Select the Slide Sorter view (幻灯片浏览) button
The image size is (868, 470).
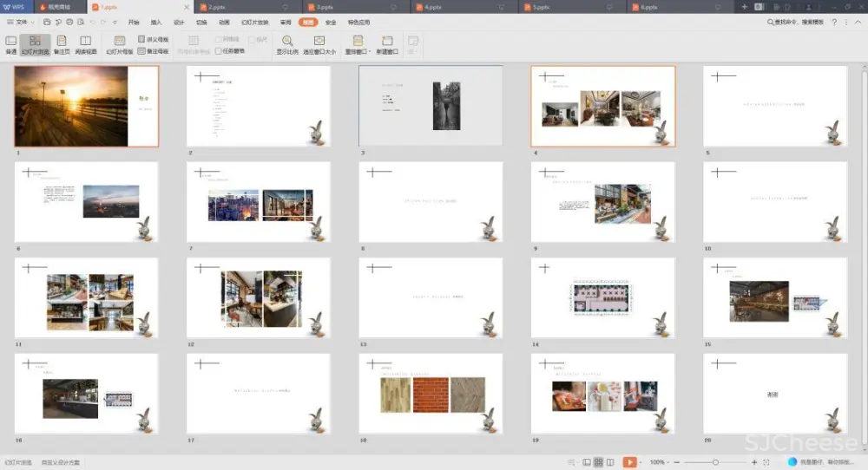click(x=35, y=44)
